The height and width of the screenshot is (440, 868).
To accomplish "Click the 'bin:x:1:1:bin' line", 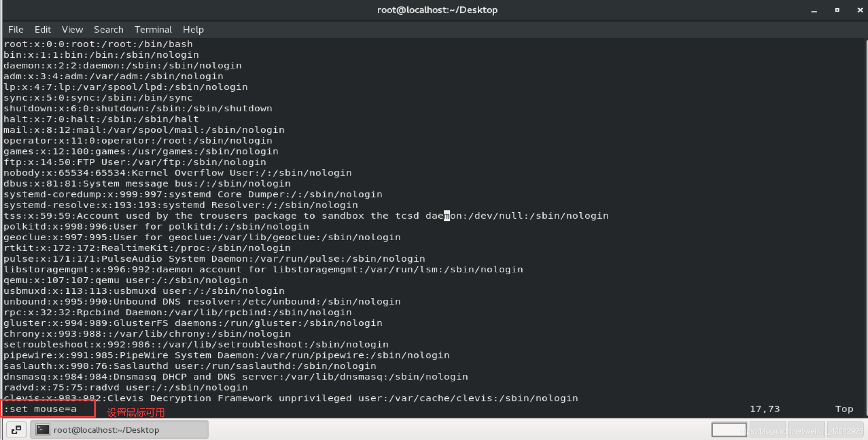I will click(101, 55).
